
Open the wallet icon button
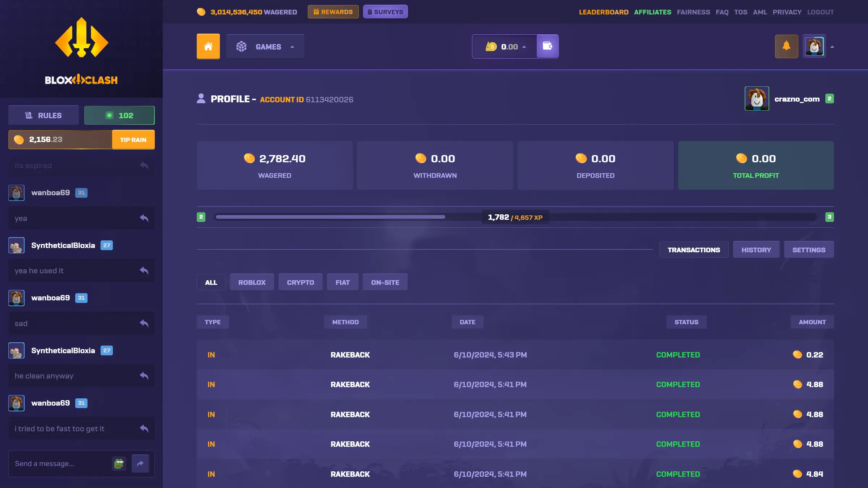[547, 46]
